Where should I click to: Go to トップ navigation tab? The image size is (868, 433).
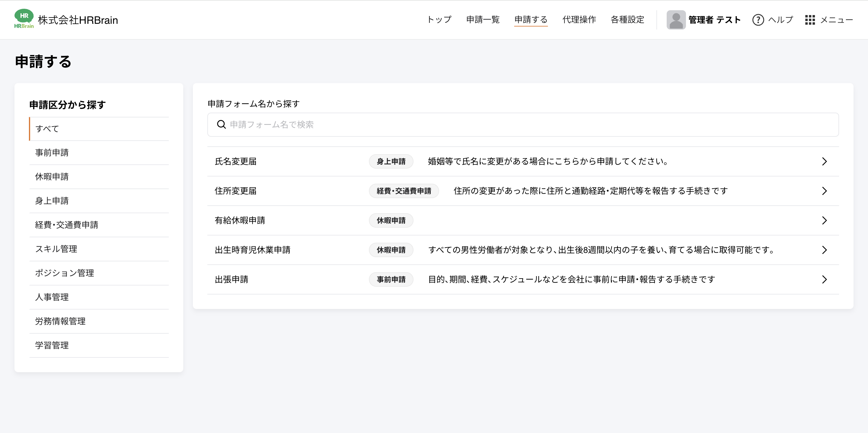(439, 20)
